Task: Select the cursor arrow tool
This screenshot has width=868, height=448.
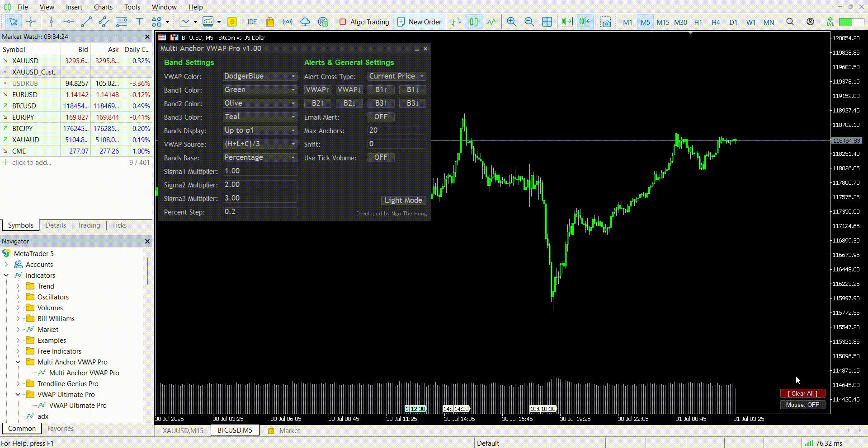Action: (13, 22)
